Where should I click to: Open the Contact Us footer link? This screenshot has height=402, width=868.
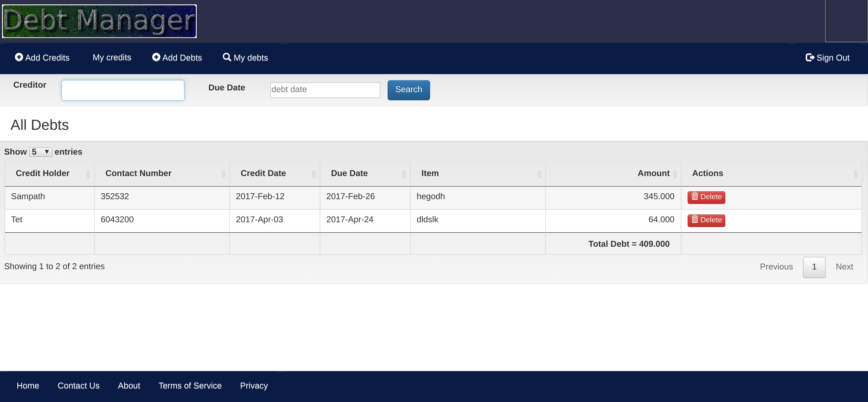click(78, 386)
